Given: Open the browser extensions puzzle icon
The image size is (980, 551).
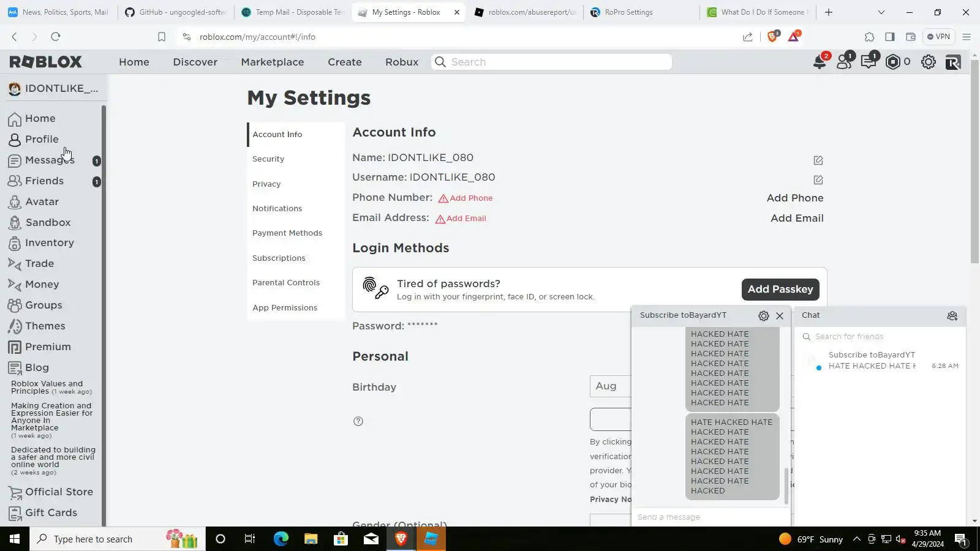Looking at the screenshot, I should pyautogui.click(x=869, y=37).
